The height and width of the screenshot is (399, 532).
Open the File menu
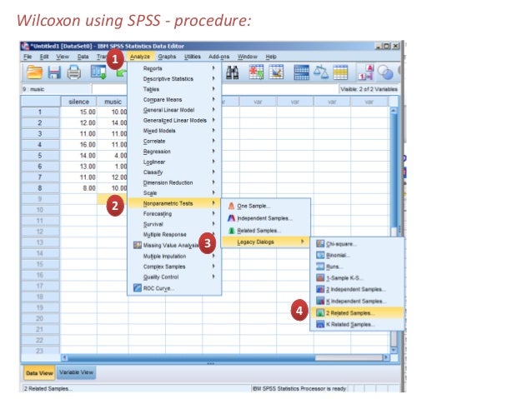pos(28,57)
